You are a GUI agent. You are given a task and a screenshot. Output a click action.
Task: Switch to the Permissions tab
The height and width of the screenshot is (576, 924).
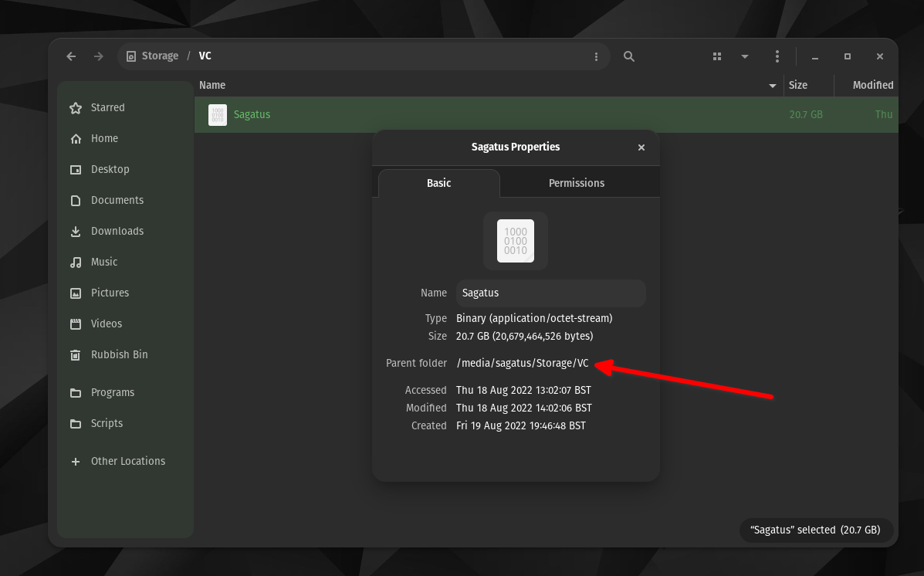[x=577, y=183]
